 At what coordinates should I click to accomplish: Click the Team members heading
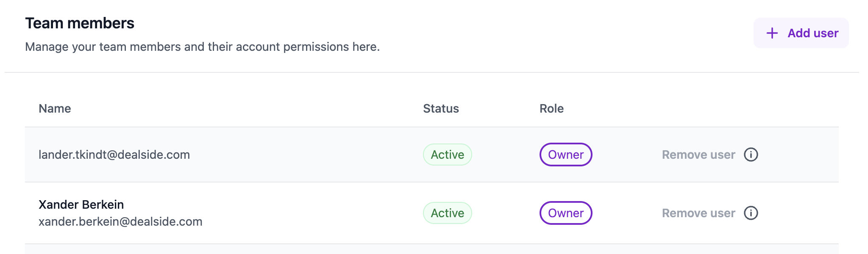pos(80,23)
